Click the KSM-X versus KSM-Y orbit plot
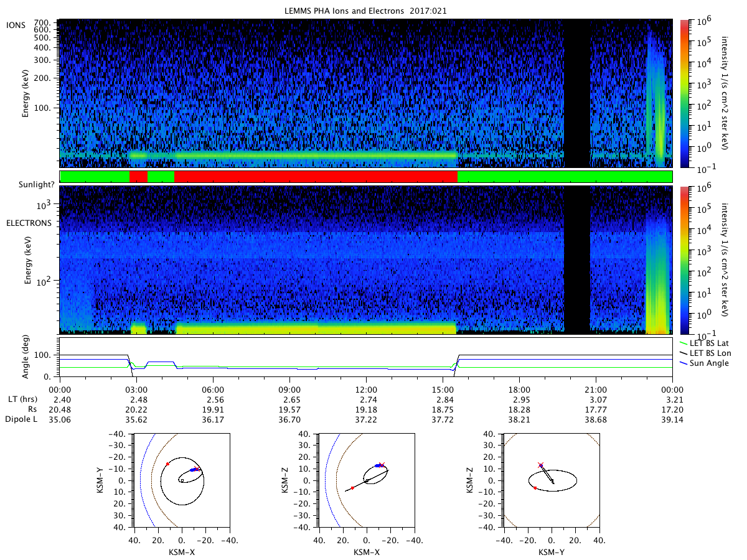 coord(182,480)
